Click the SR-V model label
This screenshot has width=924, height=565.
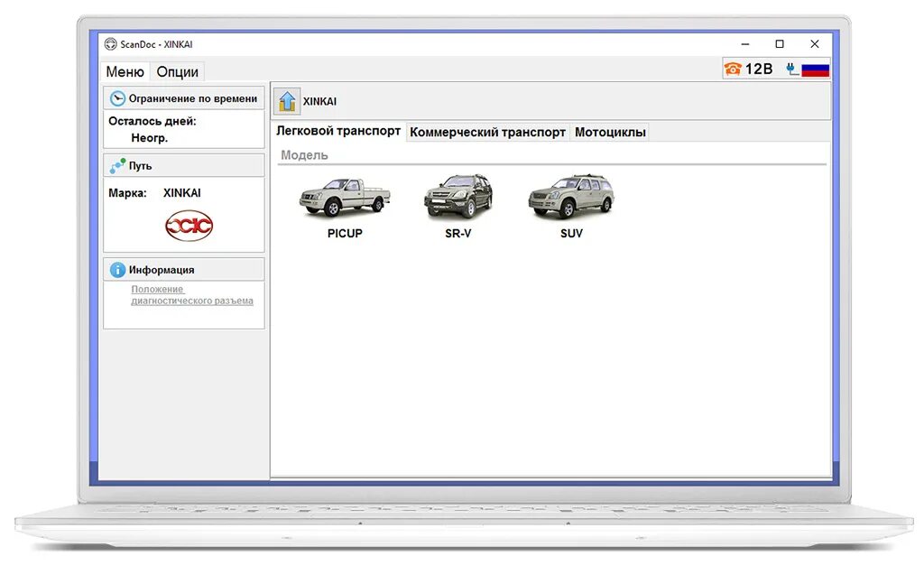coord(457,233)
